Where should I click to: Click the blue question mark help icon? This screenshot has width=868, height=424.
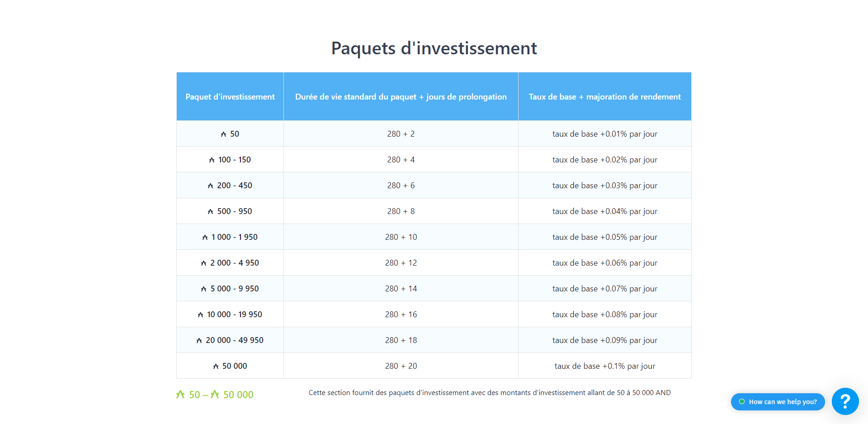pos(844,401)
